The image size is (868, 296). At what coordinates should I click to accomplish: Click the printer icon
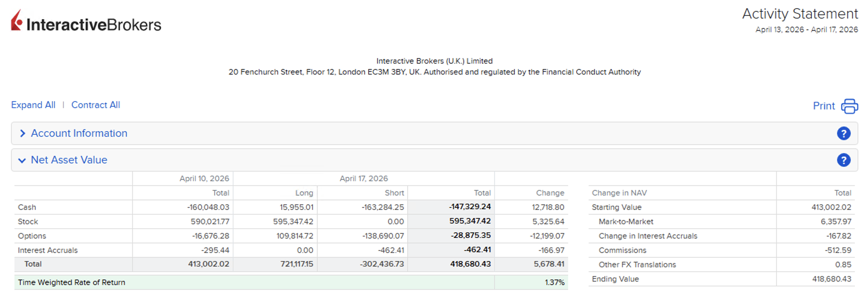coord(849,106)
